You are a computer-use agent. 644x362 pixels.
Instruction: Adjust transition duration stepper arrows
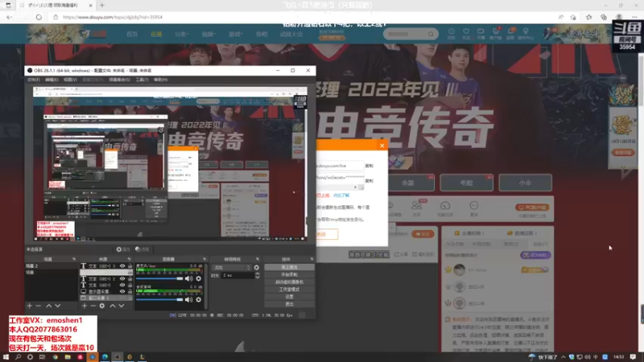pyautogui.click(x=257, y=275)
